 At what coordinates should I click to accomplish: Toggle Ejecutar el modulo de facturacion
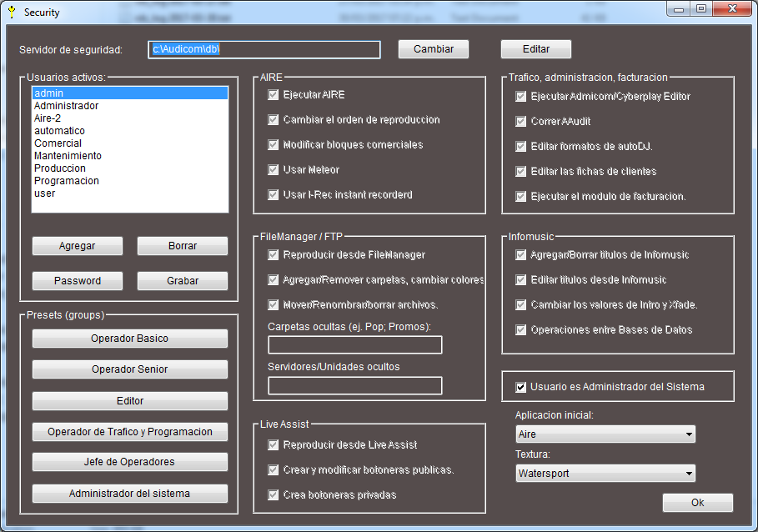[520, 197]
